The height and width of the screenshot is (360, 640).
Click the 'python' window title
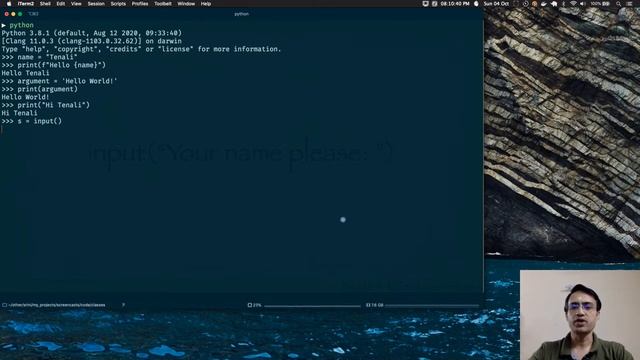pos(242,14)
